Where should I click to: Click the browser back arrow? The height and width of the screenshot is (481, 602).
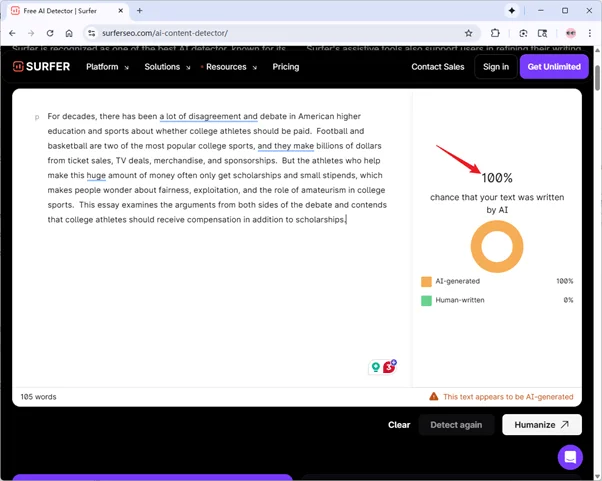[12, 33]
